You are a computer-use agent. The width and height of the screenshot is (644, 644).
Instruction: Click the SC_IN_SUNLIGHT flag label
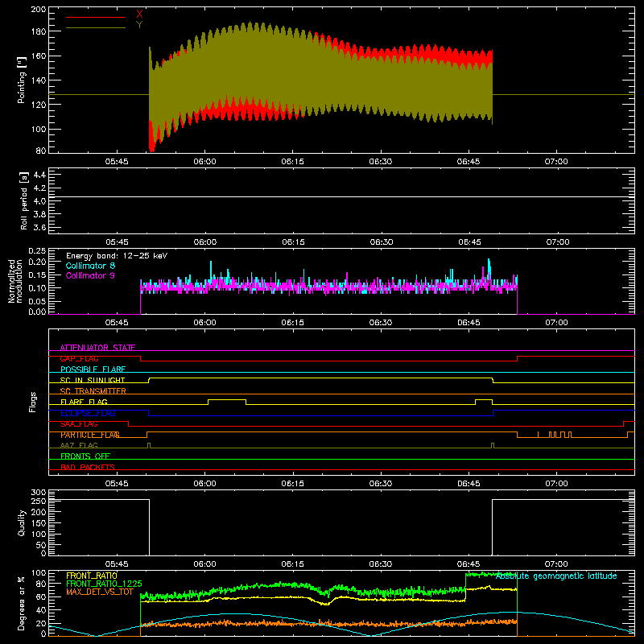tap(93, 380)
